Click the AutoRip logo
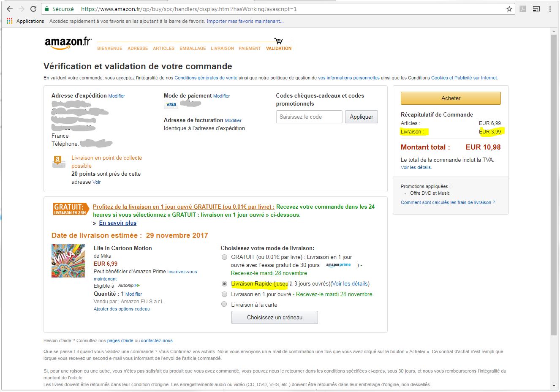Screen dimensions: 560x392 (x=129, y=286)
